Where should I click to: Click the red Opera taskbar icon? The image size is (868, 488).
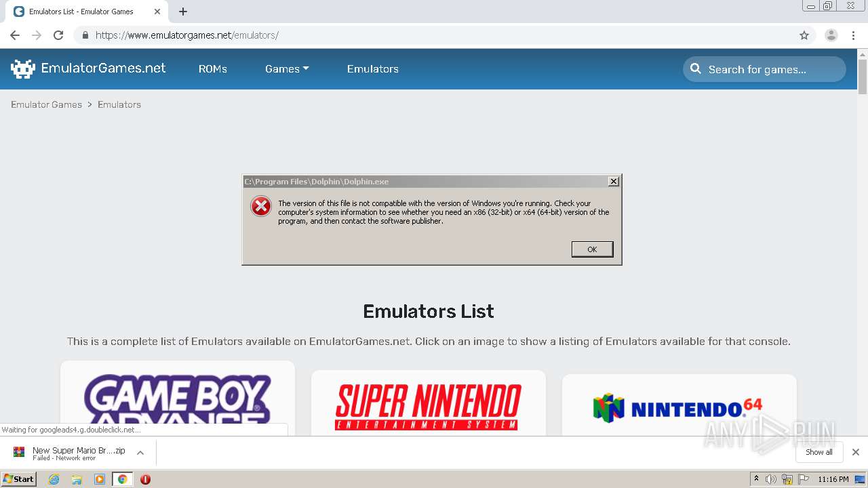point(145,479)
